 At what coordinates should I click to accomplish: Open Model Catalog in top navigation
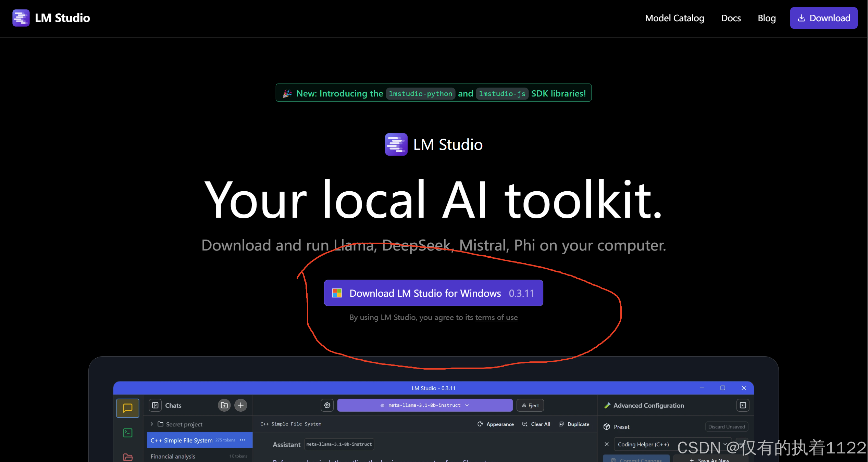click(x=674, y=18)
